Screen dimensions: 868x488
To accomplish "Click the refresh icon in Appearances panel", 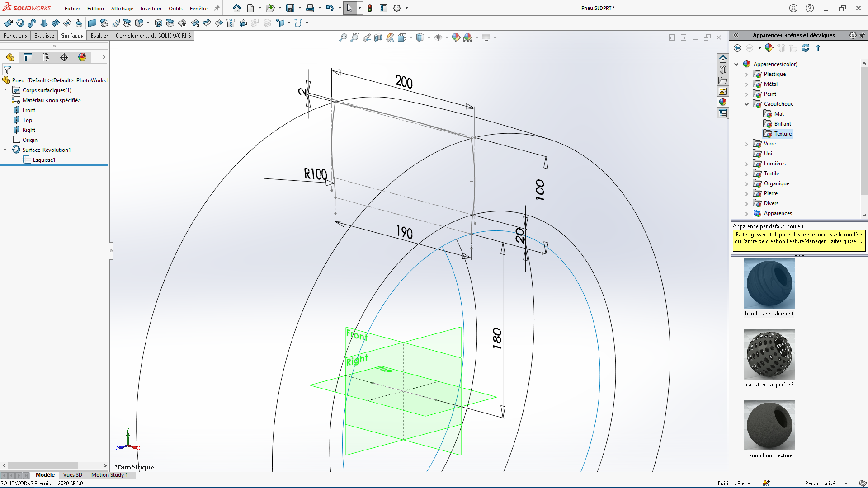I will point(806,48).
